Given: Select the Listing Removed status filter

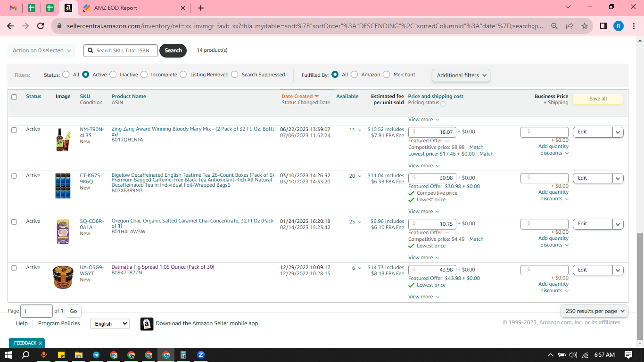Looking at the screenshot, I should click(x=183, y=74).
